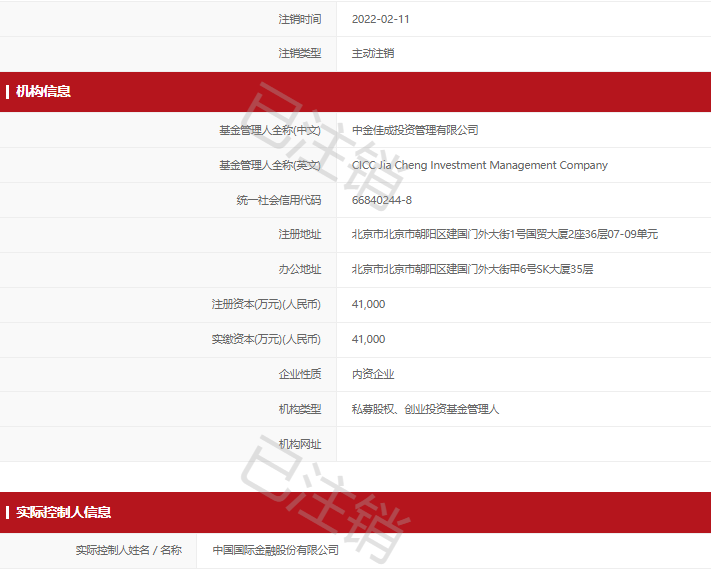
Task: Click the 机构类型 label
Action: [300, 409]
